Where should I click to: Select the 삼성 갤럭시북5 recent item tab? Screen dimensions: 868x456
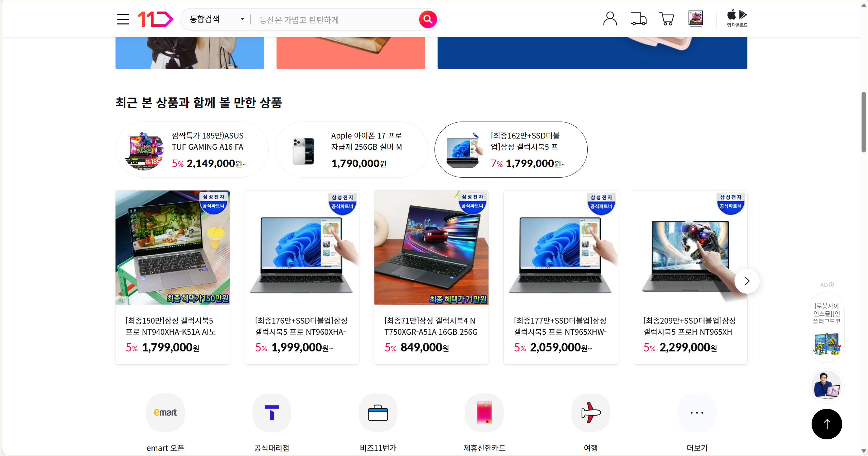click(511, 149)
